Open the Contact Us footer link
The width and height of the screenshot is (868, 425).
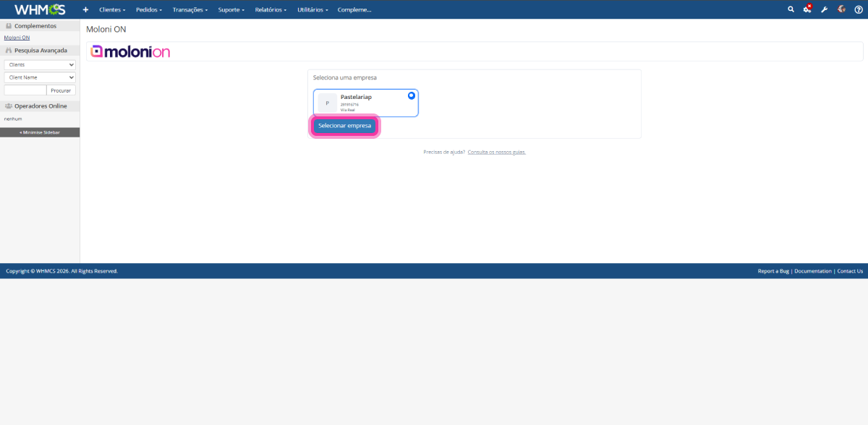850,271
